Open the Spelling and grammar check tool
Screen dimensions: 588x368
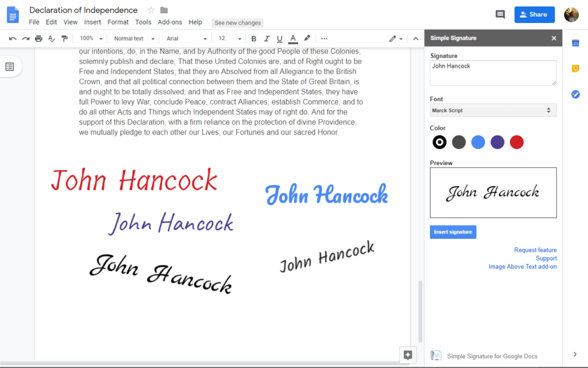pyautogui.click(x=52, y=38)
